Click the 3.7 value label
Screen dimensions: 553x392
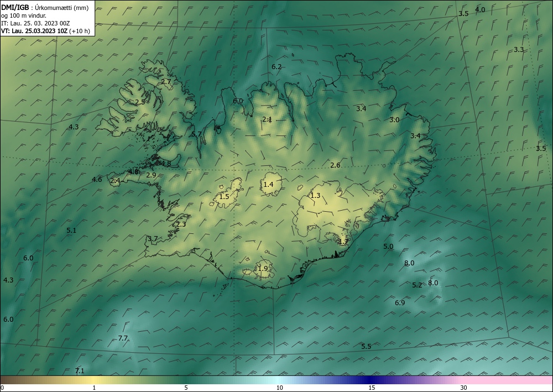153,239
